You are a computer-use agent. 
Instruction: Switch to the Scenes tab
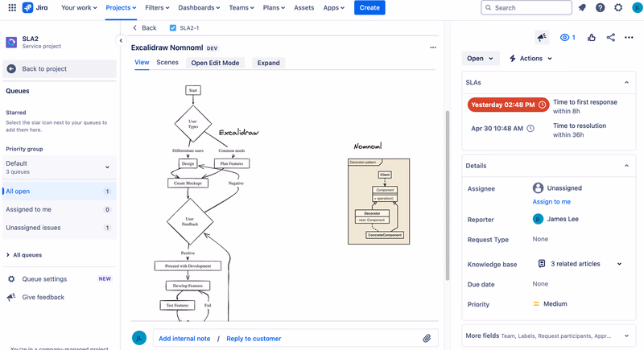coord(167,63)
